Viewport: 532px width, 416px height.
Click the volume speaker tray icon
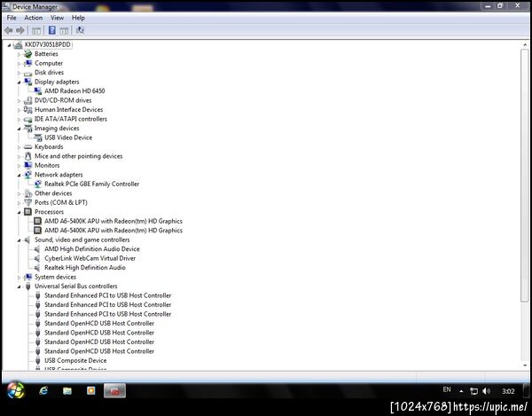[x=486, y=391]
